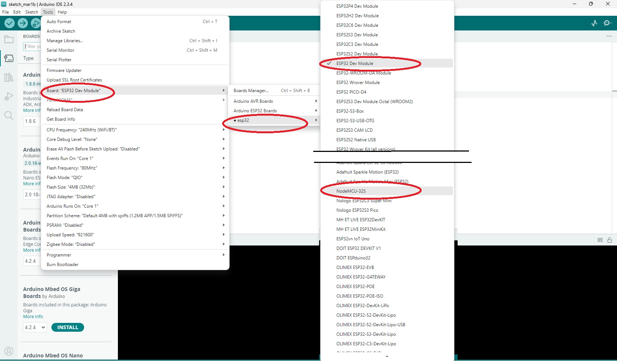
Task: Open the Serial Monitor toolbar icon
Action: (607, 23)
